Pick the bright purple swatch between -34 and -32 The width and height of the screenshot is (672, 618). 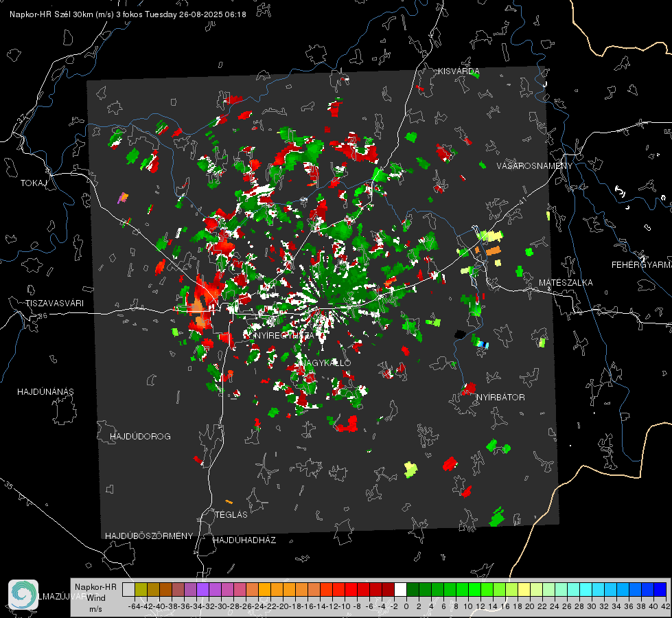202,589
